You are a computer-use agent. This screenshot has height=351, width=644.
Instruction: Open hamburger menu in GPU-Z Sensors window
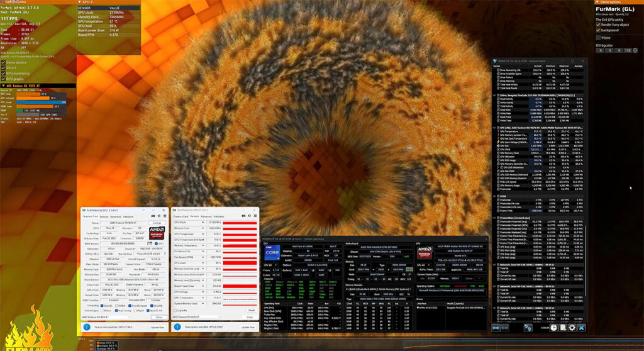(x=255, y=216)
